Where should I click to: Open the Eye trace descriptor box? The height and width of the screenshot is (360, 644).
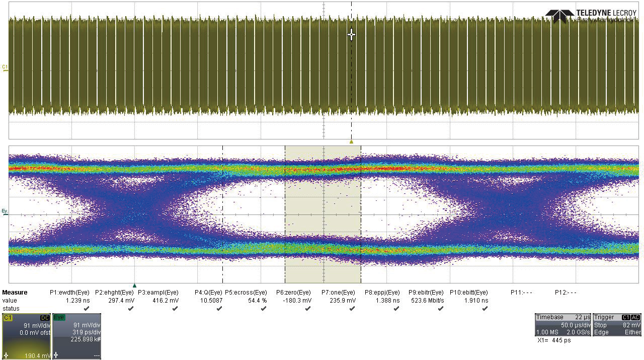(x=76, y=336)
